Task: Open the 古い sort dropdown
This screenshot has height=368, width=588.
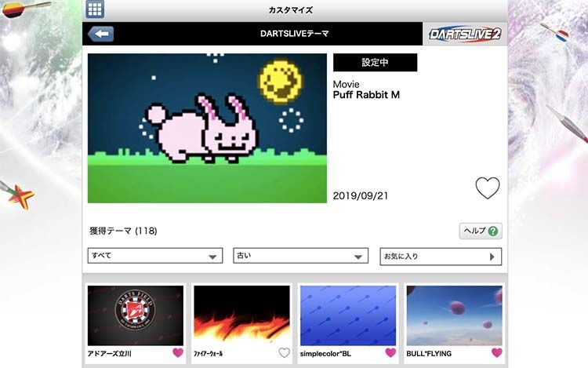Action: [x=300, y=256]
